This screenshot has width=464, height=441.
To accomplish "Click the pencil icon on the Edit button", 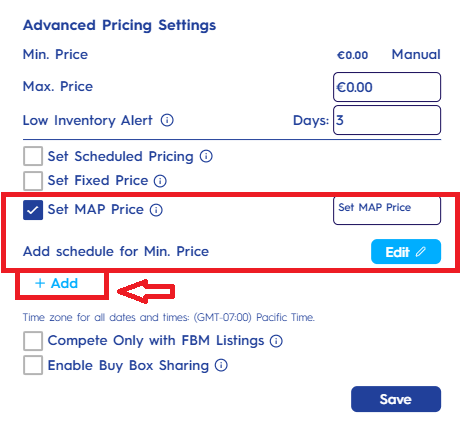I will (421, 251).
